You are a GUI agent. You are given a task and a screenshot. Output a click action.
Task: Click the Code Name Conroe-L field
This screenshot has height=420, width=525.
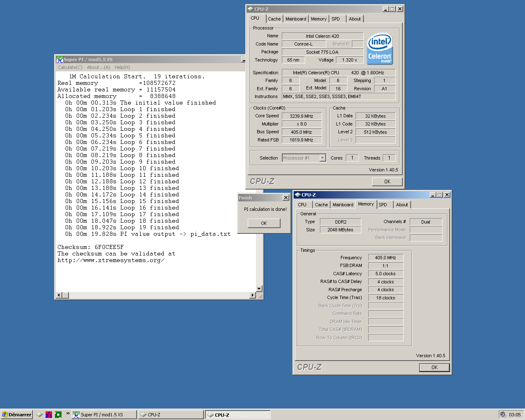point(304,44)
